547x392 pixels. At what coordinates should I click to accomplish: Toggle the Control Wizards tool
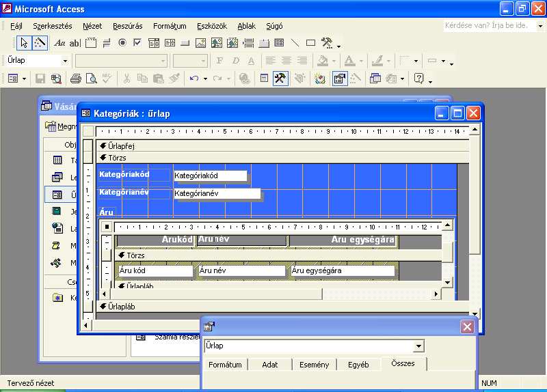click(40, 43)
